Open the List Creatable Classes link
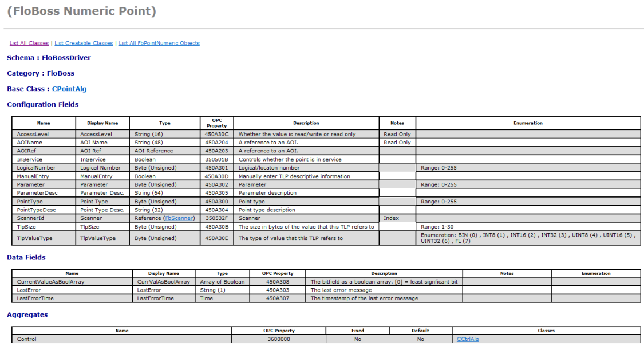Image resolution: width=644 pixels, height=350 pixels. (84, 43)
